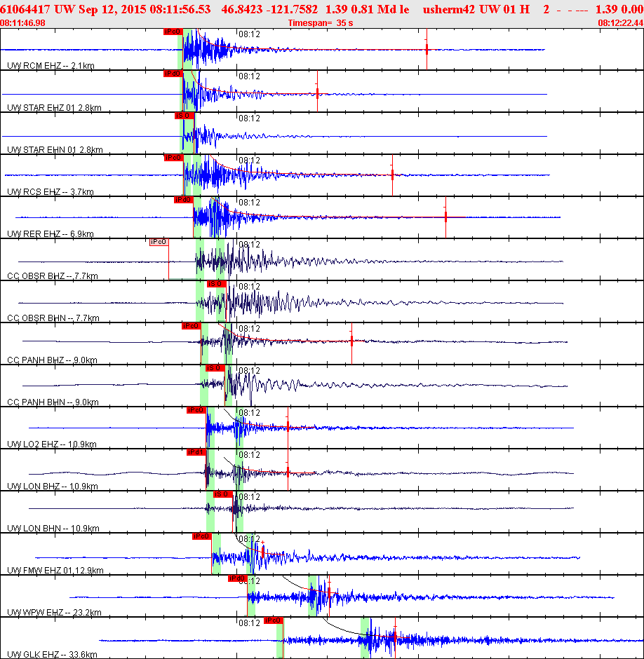
Task: Select the iS 0 pick on OBSR BHN
Action: [x=216, y=284]
